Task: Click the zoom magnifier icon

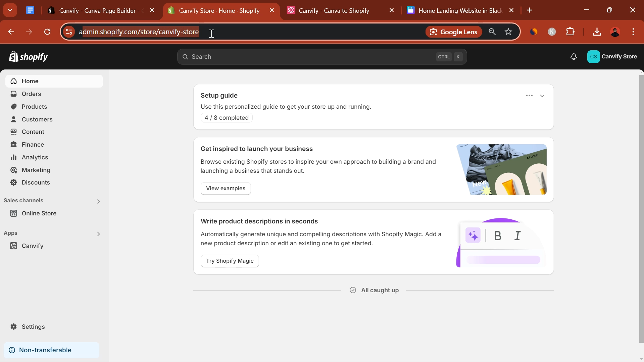Action: tap(492, 32)
